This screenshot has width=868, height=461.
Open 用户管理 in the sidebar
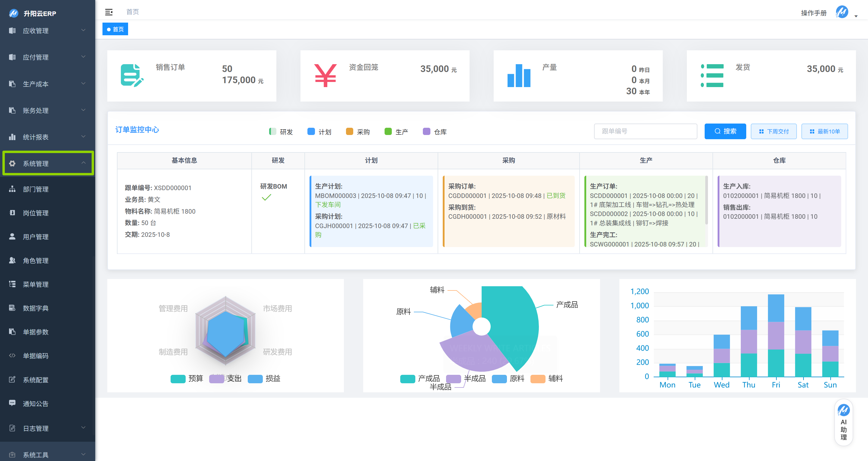pyautogui.click(x=36, y=237)
